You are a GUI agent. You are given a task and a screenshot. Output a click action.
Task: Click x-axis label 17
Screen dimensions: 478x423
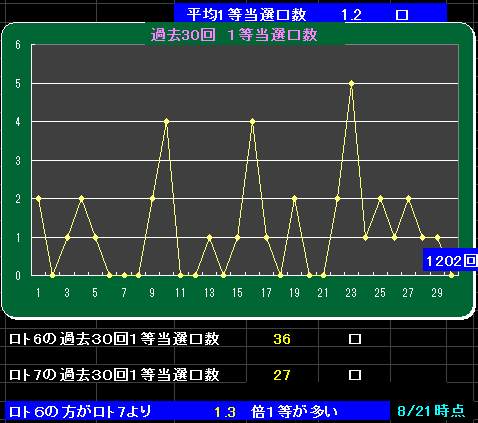point(266,293)
